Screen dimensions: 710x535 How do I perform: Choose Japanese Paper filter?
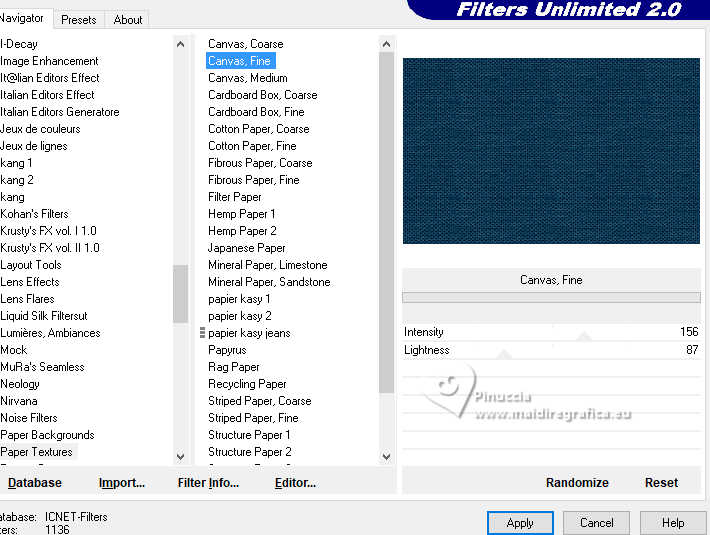click(x=247, y=248)
